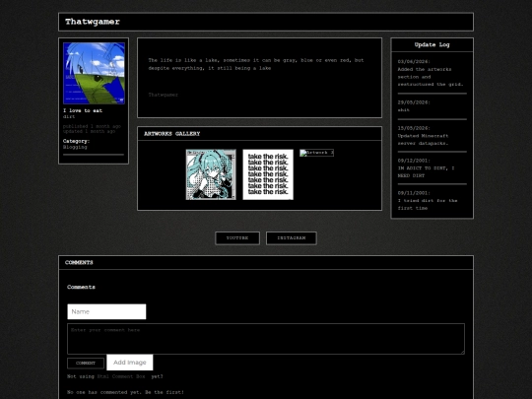Screen dimensions: 532x399
Task: Select the 03/06/2026 log date
Action: [414, 62]
